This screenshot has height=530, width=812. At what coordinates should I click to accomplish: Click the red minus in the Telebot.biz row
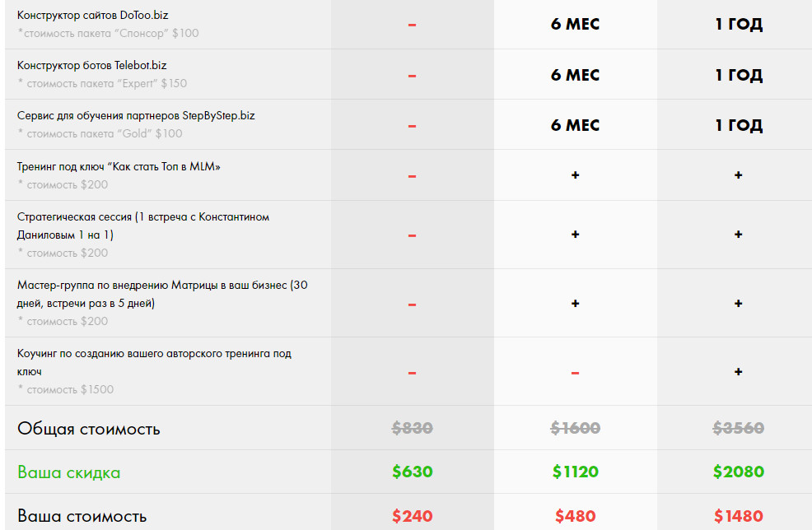pos(412,76)
